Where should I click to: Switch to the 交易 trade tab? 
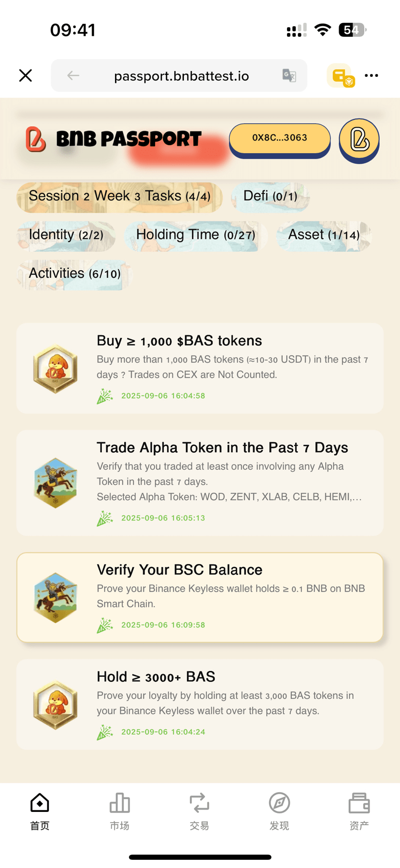pyautogui.click(x=199, y=811)
